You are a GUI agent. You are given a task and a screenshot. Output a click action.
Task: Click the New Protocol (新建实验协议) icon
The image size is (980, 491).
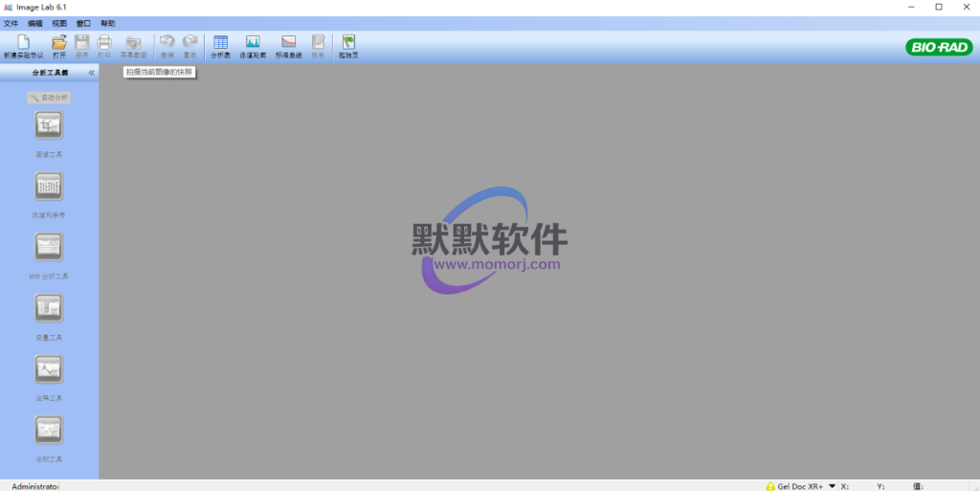click(x=24, y=44)
